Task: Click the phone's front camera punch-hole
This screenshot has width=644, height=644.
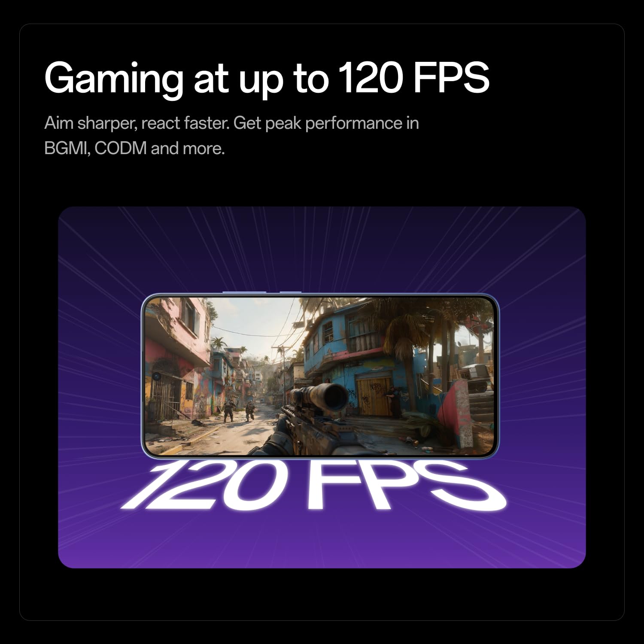Action: (156, 377)
